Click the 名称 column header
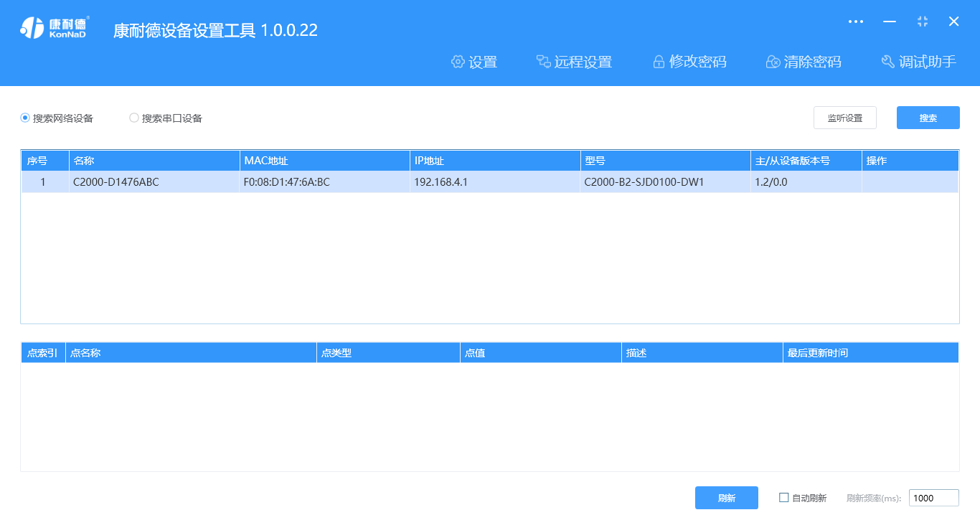Viewport: 980px width, 520px height. [154, 161]
